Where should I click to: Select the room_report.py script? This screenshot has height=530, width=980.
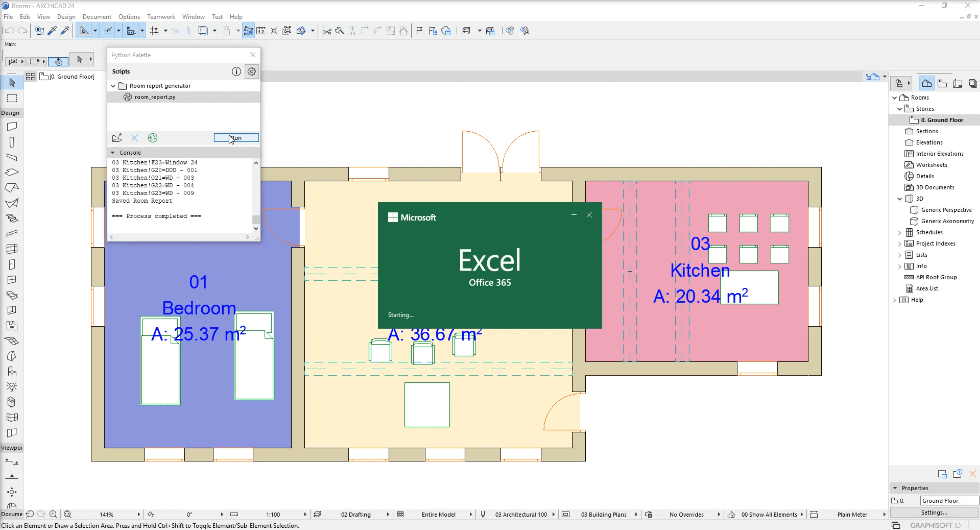(155, 97)
